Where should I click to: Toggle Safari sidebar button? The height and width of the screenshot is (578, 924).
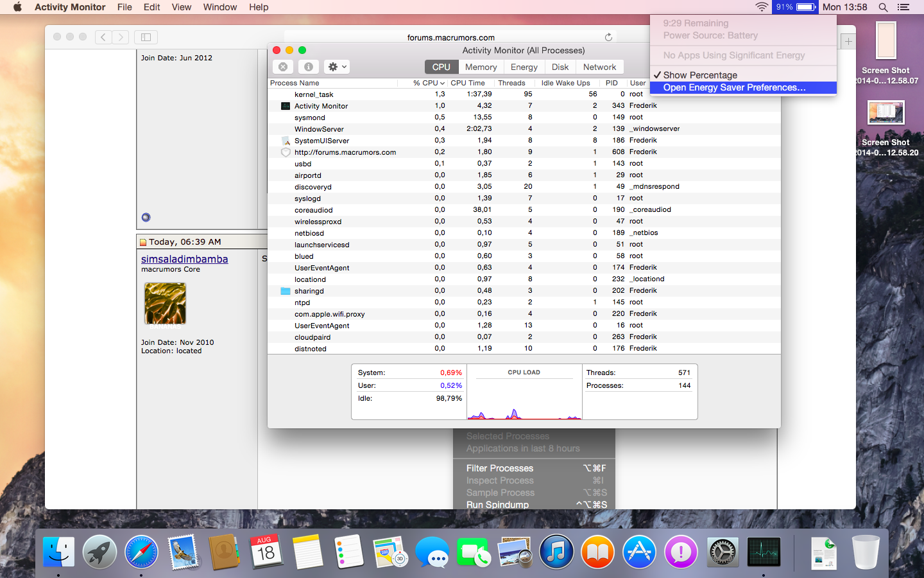tap(146, 37)
